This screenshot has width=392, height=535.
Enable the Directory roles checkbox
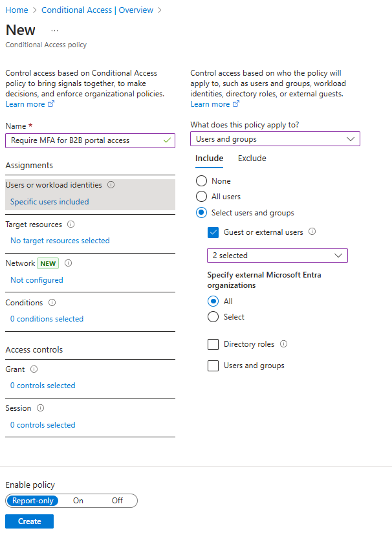click(213, 344)
